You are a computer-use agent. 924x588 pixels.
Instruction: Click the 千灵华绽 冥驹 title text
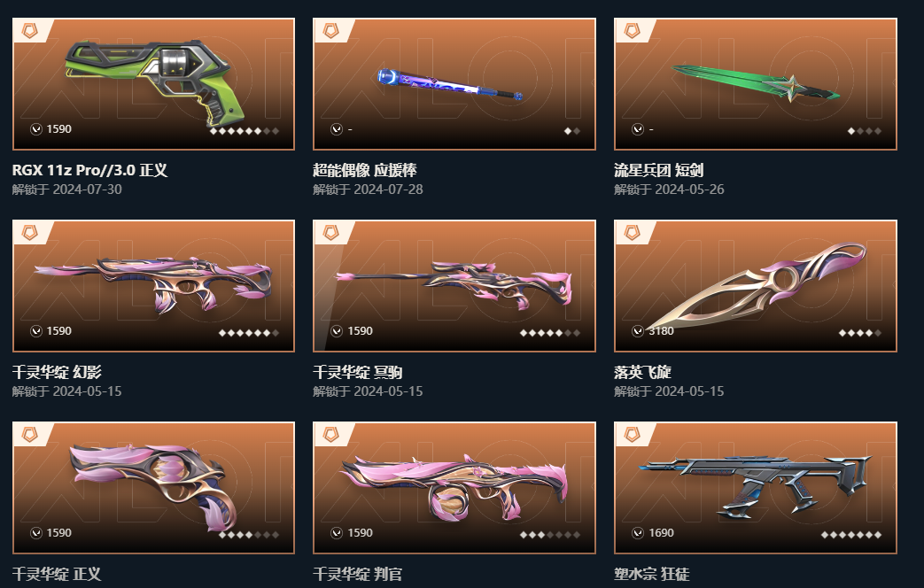click(358, 372)
